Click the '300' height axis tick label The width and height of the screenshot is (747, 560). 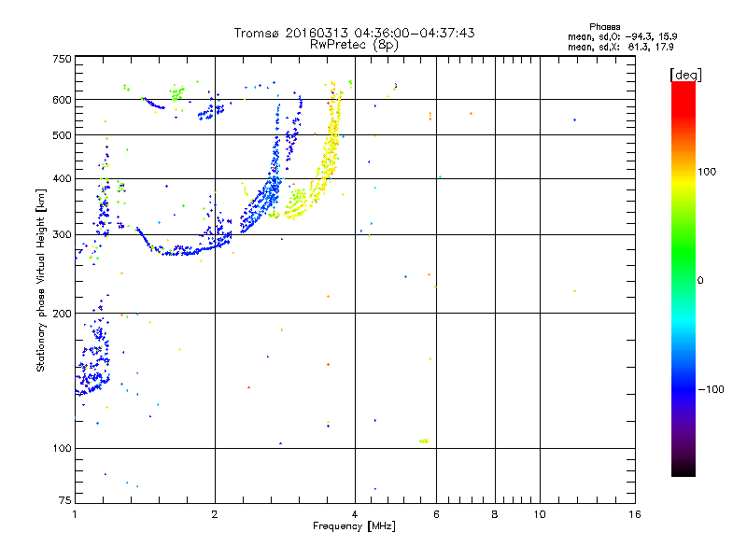coord(62,235)
